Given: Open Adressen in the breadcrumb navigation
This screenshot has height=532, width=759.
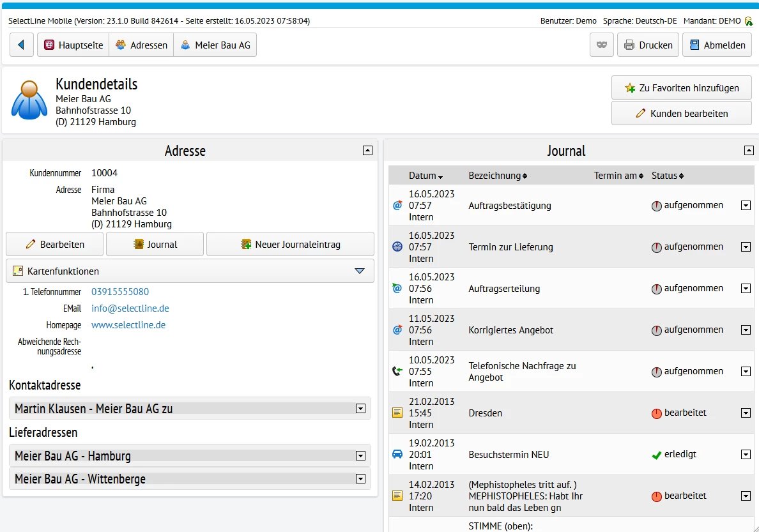Looking at the screenshot, I should coord(141,45).
